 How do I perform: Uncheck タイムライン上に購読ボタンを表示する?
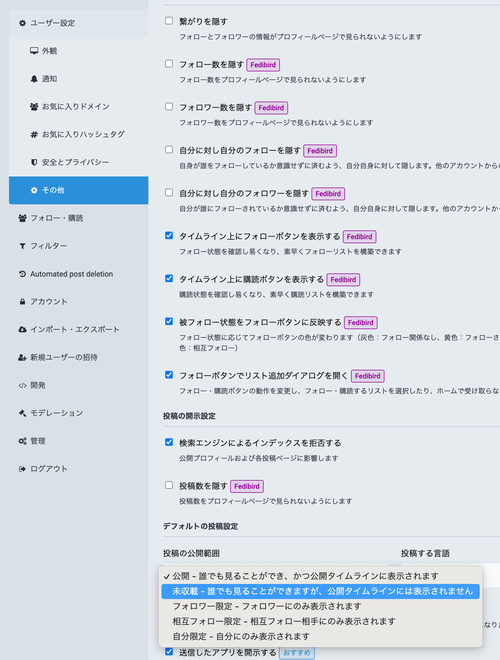169,278
